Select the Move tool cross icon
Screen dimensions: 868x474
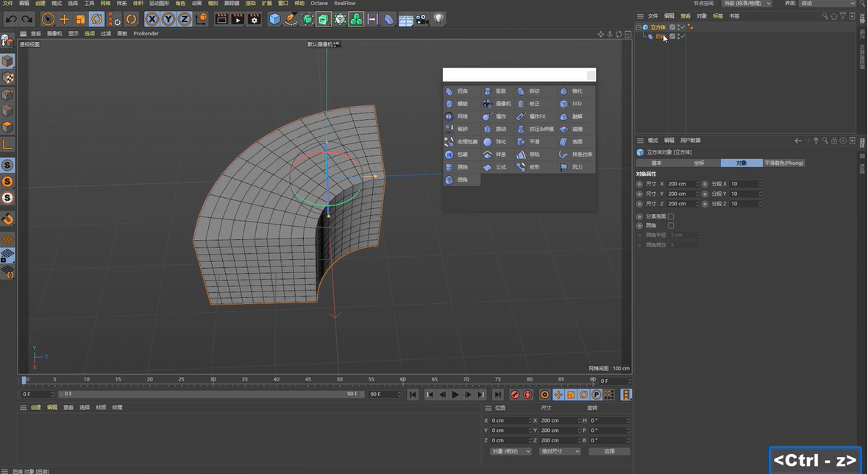pyautogui.click(x=64, y=19)
